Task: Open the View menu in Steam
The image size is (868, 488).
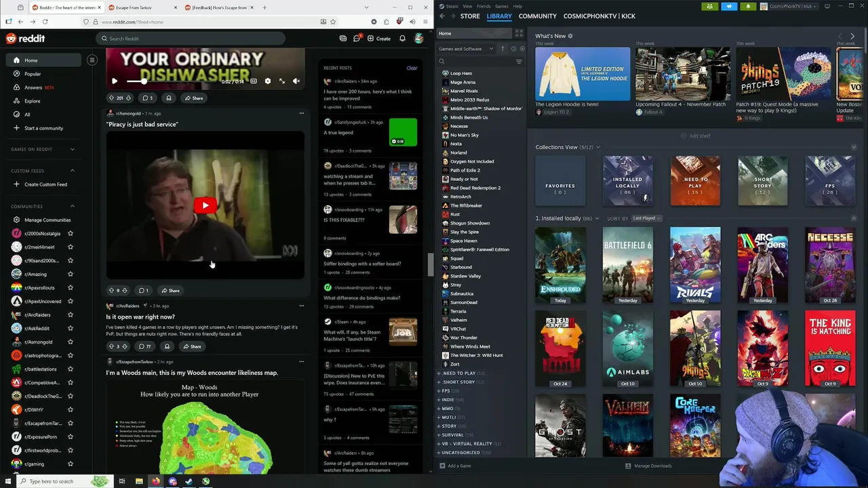Action: [467, 6]
